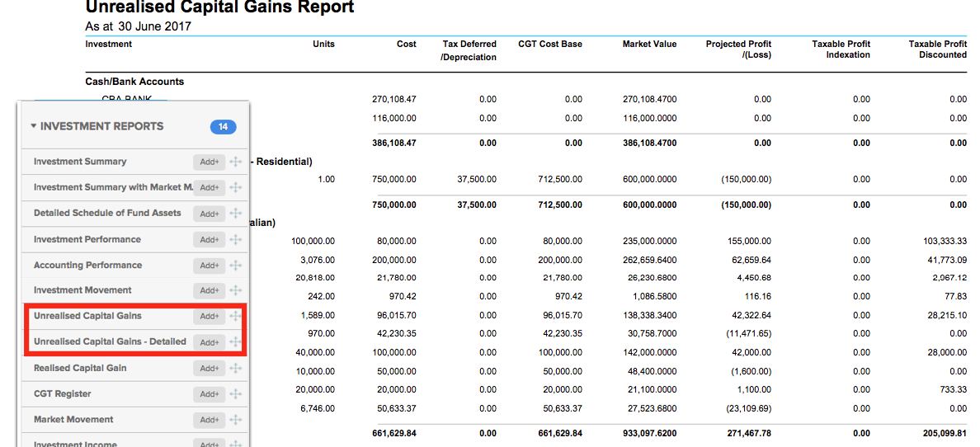Click move handle icon for Market Movement
980x447 pixels.
pyautogui.click(x=236, y=420)
